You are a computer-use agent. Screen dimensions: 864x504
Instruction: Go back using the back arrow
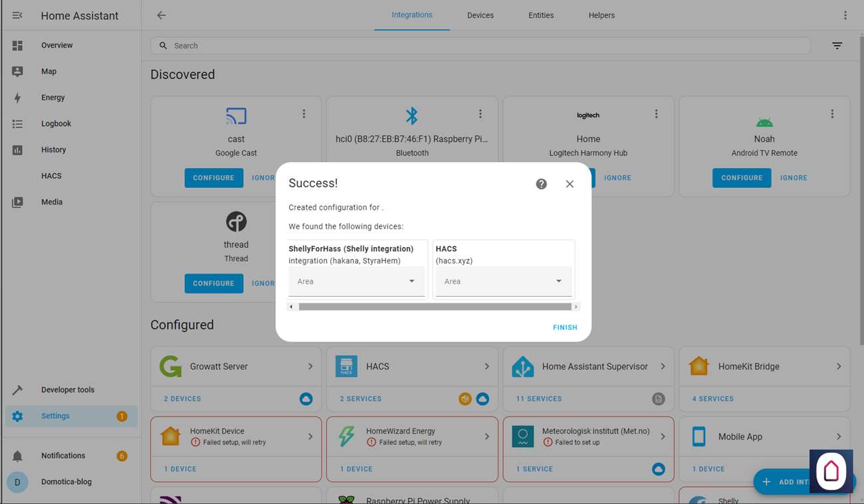point(161,15)
